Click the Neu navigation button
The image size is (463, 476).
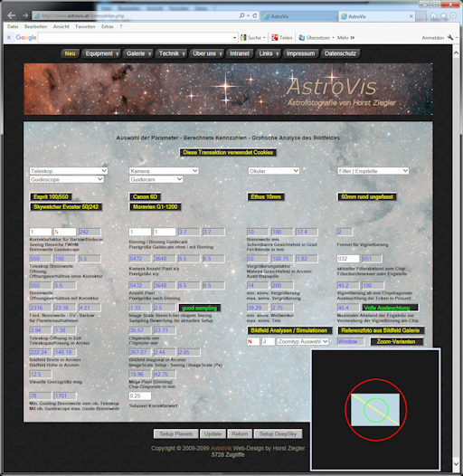click(71, 53)
